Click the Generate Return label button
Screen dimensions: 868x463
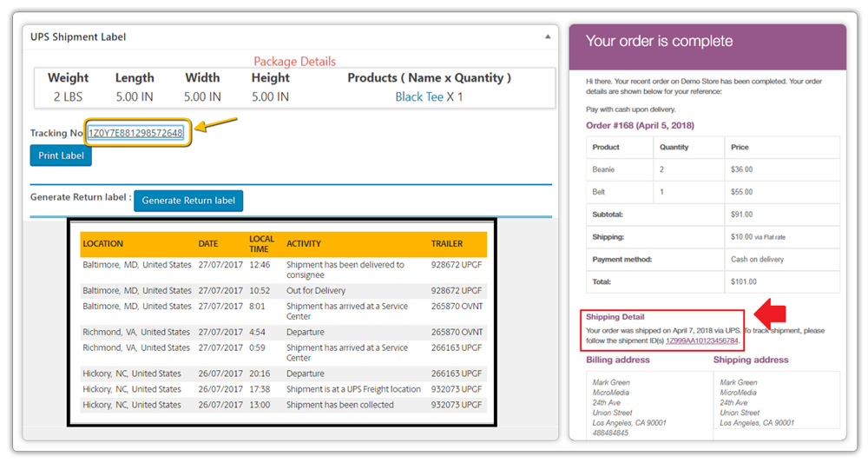pos(188,201)
